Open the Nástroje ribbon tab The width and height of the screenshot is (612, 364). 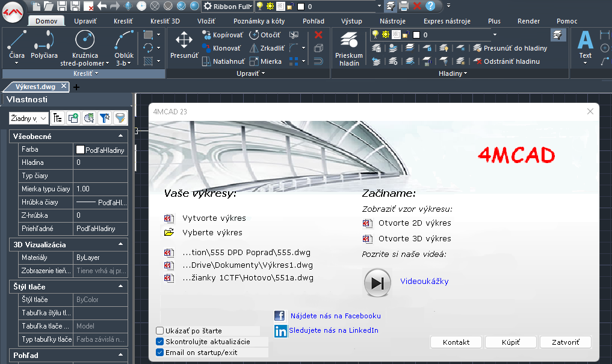[x=392, y=21]
